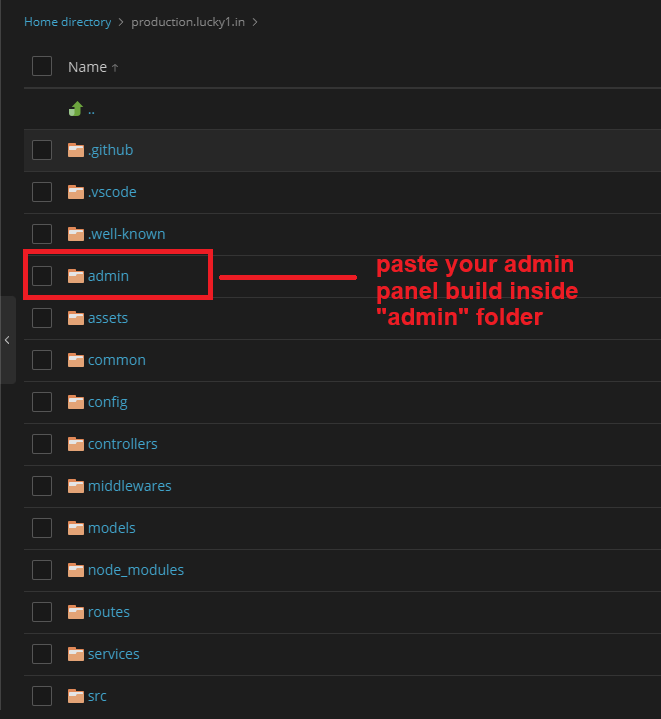This screenshot has width=661, height=719.
Task: Click the controllers folder icon
Action: pyautogui.click(x=76, y=444)
